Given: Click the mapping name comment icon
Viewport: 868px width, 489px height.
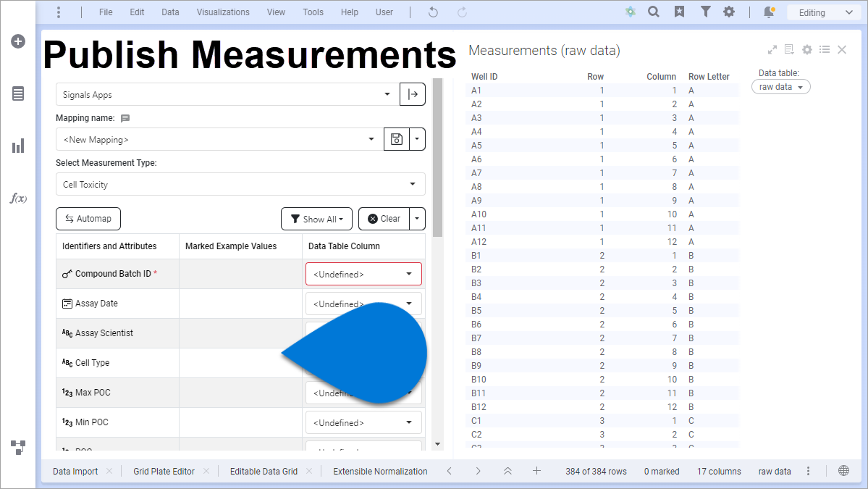Looking at the screenshot, I should point(125,118).
